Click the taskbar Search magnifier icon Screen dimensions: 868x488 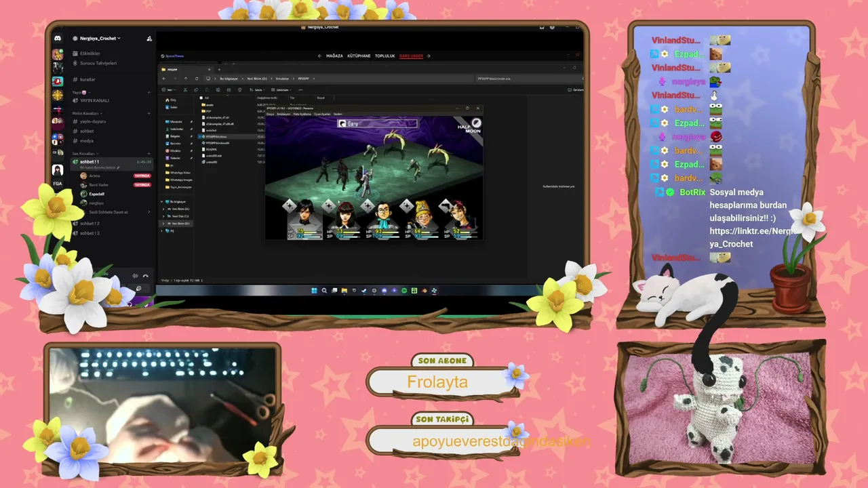324,291
